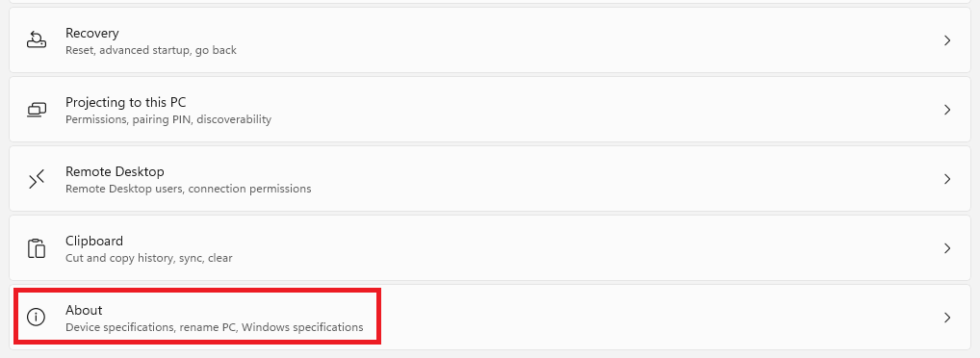Open the Remote Desktop heading
This screenshot has width=980, height=358.
pyautogui.click(x=115, y=172)
